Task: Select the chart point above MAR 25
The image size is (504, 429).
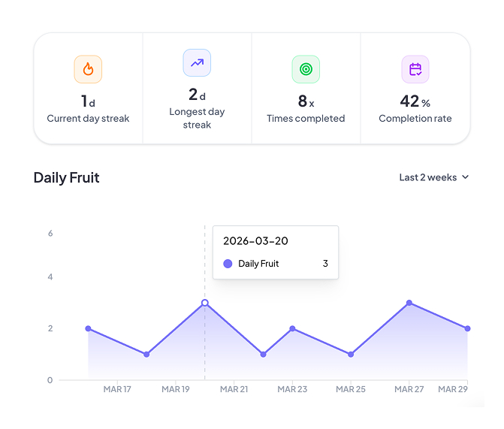Action: [x=351, y=354]
